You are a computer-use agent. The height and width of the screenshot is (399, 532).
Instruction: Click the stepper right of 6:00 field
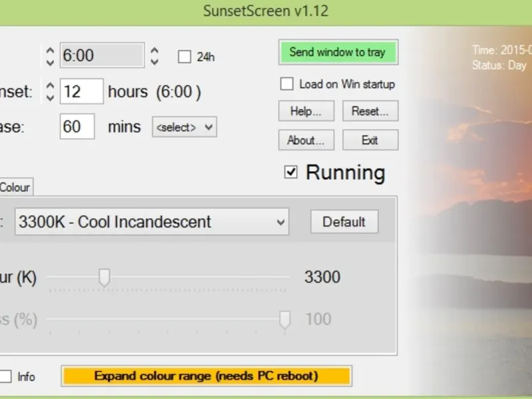pyautogui.click(x=154, y=56)
